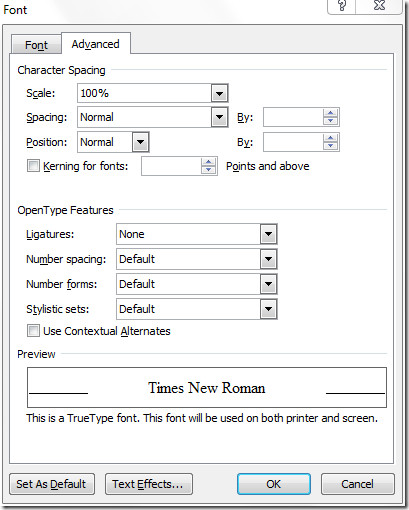Screen dimensions: 409x510
Task: Open Text Effects dialog
Action: tap(149, 484)
